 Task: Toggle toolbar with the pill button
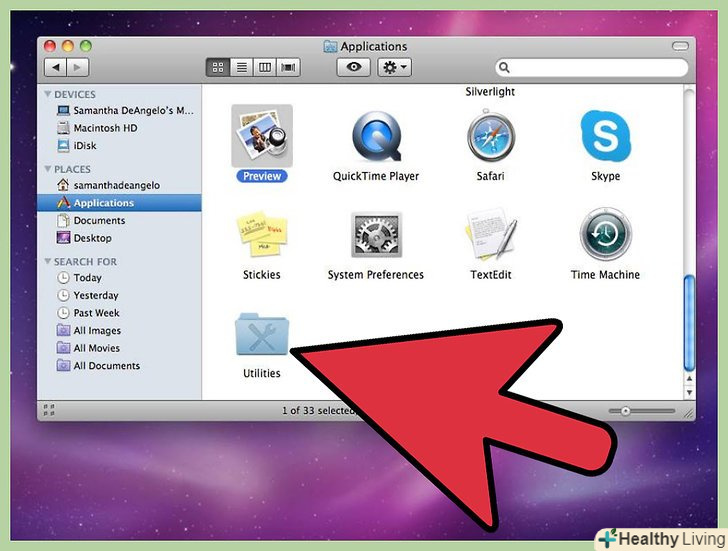680,46
